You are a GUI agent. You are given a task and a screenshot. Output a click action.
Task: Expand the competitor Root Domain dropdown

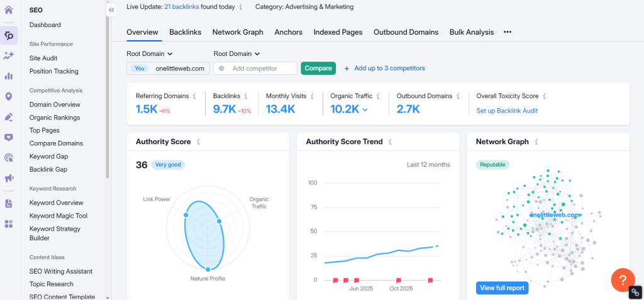point(236,54)
